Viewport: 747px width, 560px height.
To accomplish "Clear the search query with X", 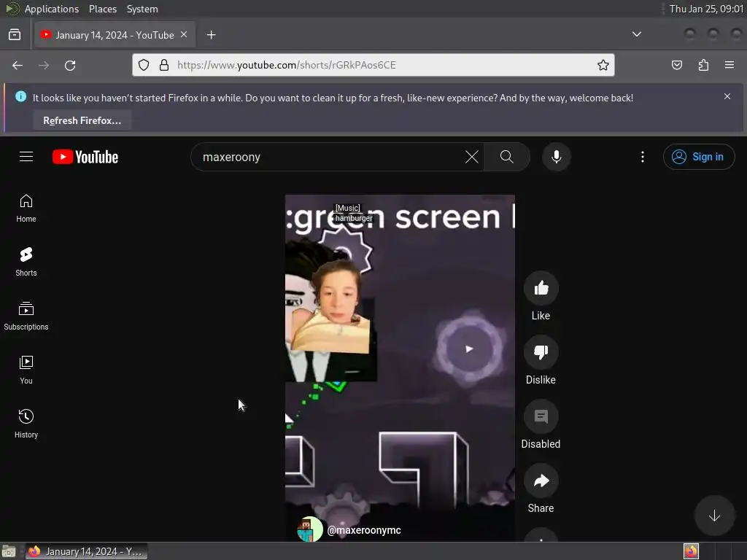I will tap(472, 157).
